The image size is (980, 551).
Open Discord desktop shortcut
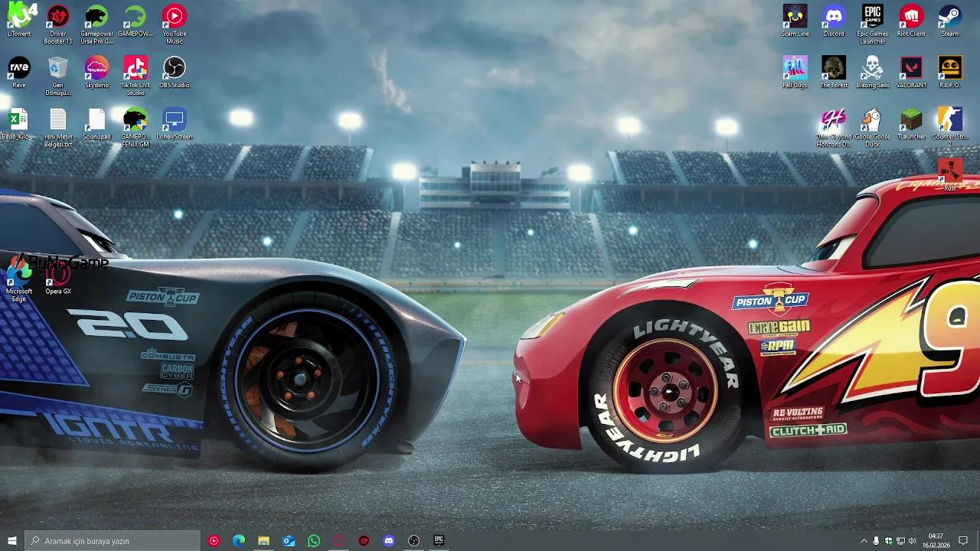(834, 21)
